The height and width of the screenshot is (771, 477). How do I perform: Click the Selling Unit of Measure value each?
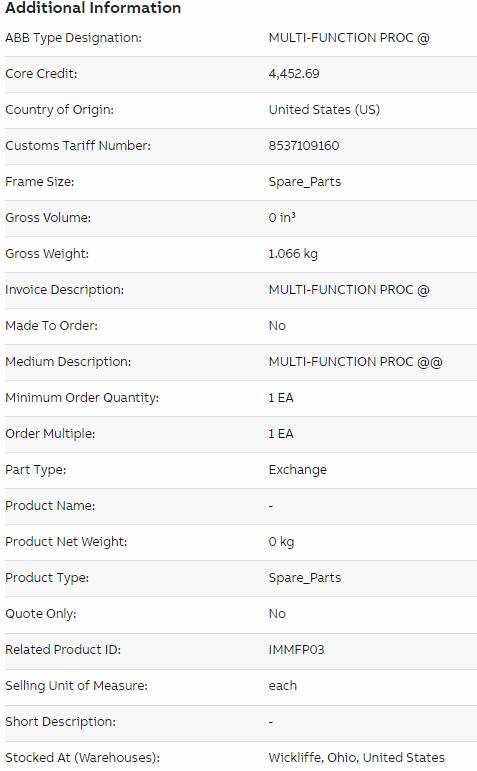pyautogui.click(x=282, y=685)
